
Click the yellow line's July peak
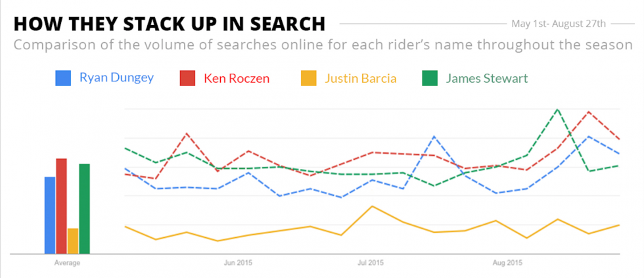(373, 206)
